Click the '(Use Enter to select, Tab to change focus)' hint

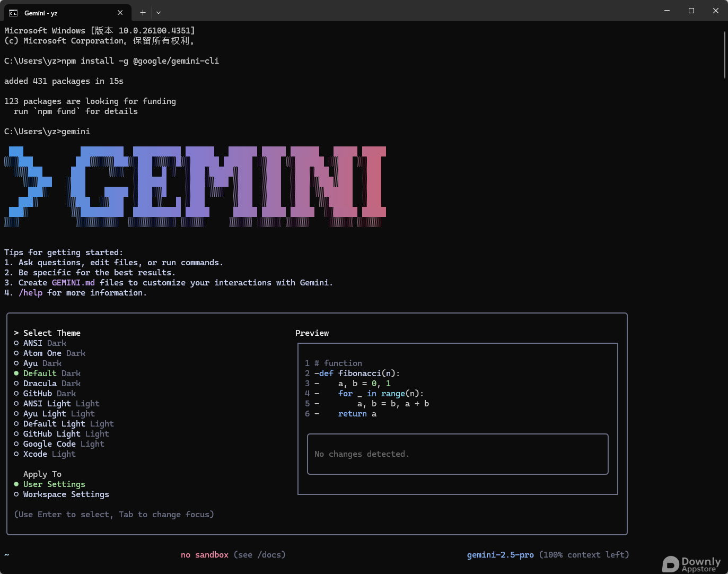pyautogui.click(x=114, y=515)
